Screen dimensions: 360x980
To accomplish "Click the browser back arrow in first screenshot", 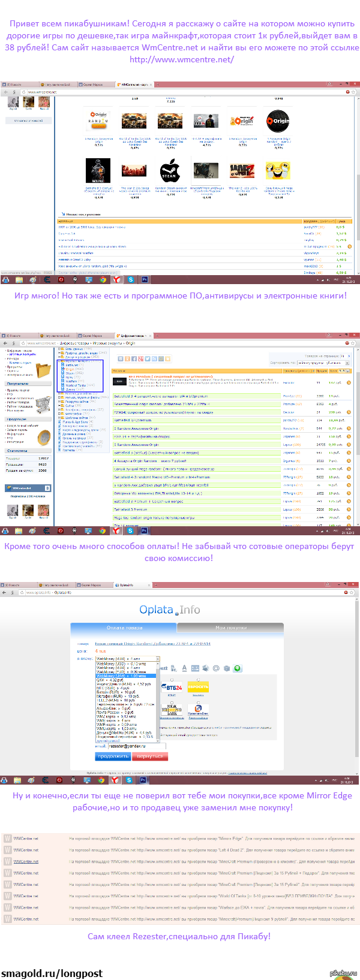I will pos(5,92).
